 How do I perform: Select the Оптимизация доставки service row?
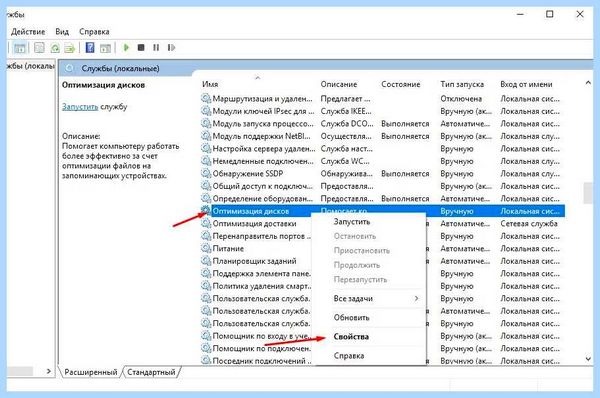click(x=383, y=223)
